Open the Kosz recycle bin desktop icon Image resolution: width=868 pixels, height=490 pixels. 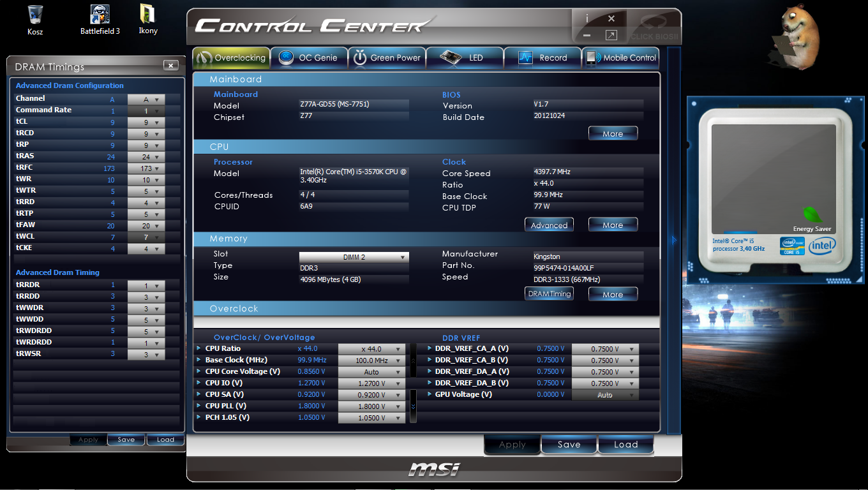pos(35,20)
